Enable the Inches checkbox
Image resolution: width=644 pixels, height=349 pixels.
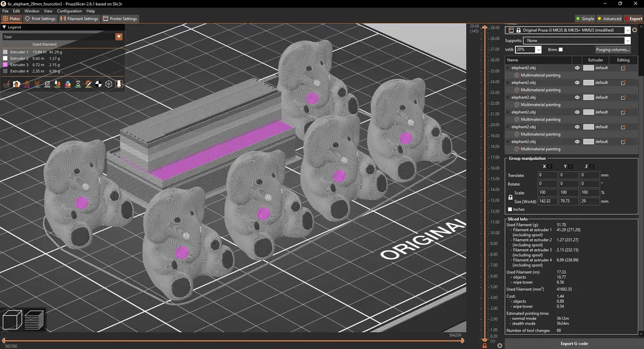(510, 209)
